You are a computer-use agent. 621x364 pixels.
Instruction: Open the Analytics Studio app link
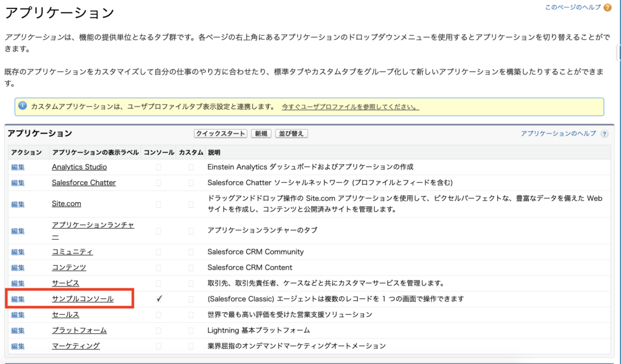(x=79, y=167)
